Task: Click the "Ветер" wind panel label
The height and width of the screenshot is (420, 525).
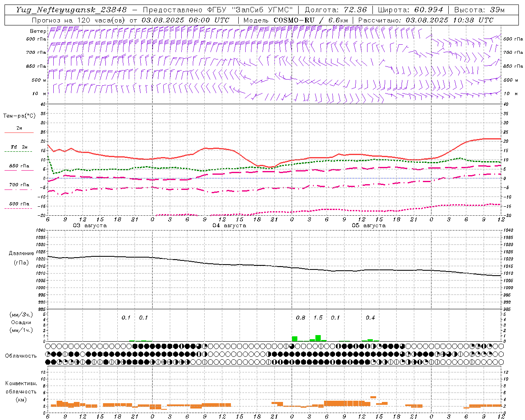Action: pyautogui.click(x=38, y=31)
